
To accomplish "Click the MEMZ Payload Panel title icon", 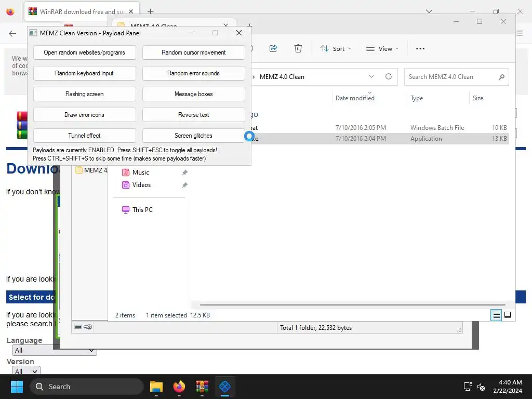I will (x=33, y=33).
